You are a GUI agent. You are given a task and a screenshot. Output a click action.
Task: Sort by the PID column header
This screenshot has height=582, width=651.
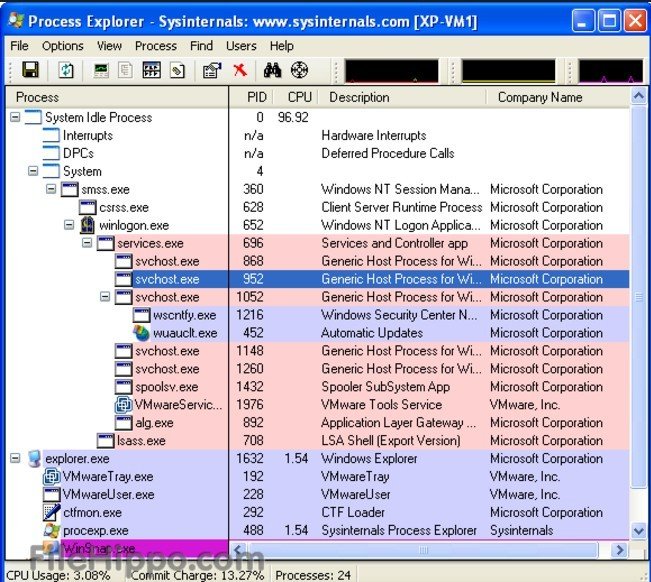(251, 97)
